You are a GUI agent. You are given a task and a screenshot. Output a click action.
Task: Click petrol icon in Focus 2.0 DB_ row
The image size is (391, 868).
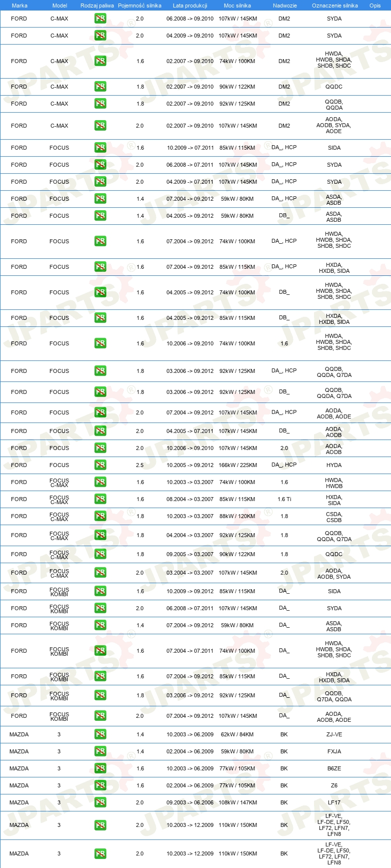[x=100, y=431]
